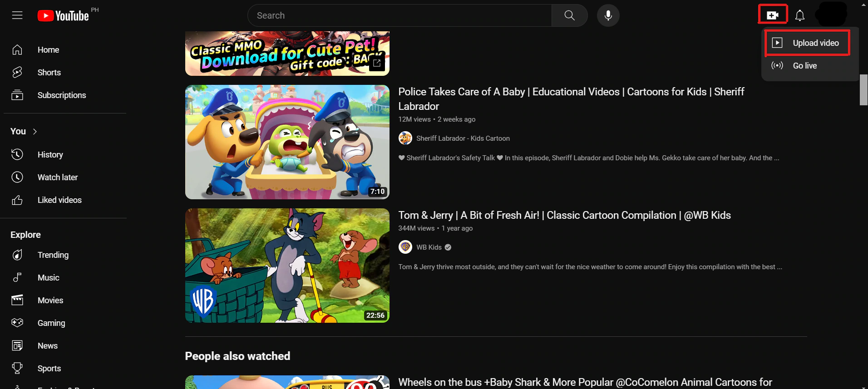
Task: Click Tom & Jerry Fresh Air video title
Action: point(564,215)
